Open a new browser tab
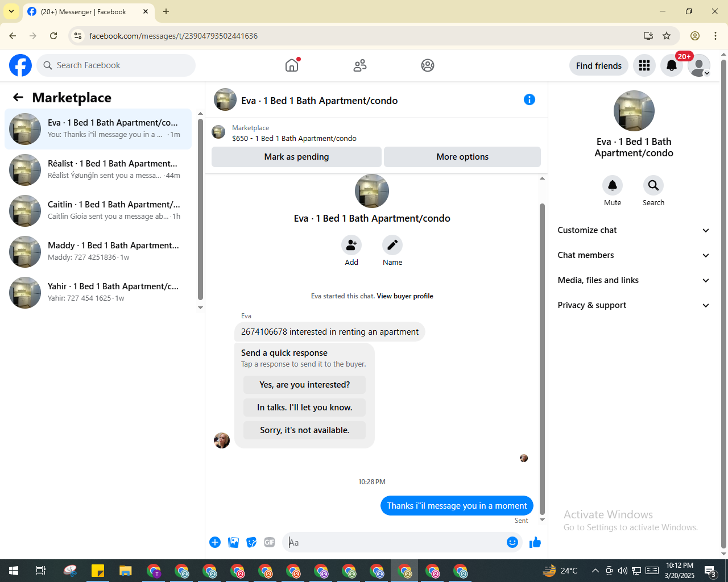This screenshot has width=728, height=582. [166, 11]
